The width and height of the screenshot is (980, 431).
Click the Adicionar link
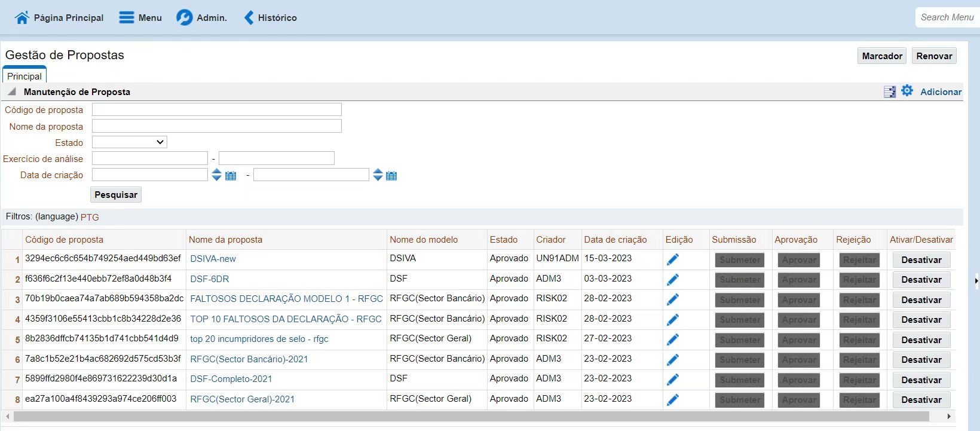click(941, 91)
